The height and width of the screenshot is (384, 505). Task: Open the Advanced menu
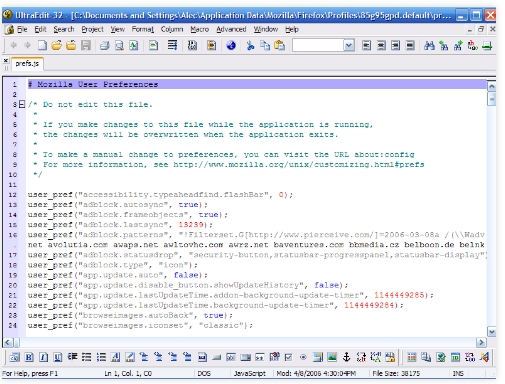(231, 29)
